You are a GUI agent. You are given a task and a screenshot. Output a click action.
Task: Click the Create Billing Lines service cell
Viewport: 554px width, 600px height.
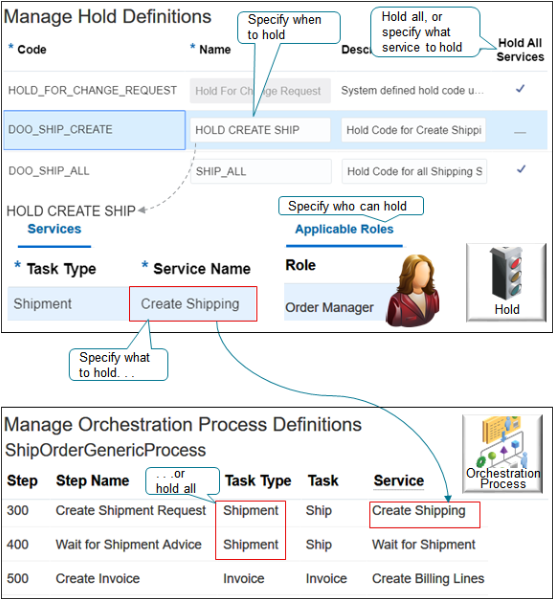pyautogui.click(x=428, y=579)
